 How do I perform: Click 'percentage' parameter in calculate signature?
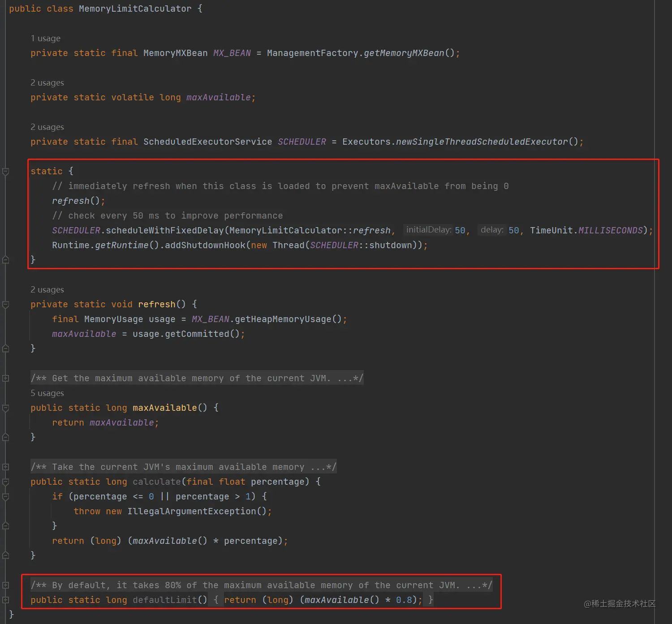pyautogui.click(x=278, y=482)
